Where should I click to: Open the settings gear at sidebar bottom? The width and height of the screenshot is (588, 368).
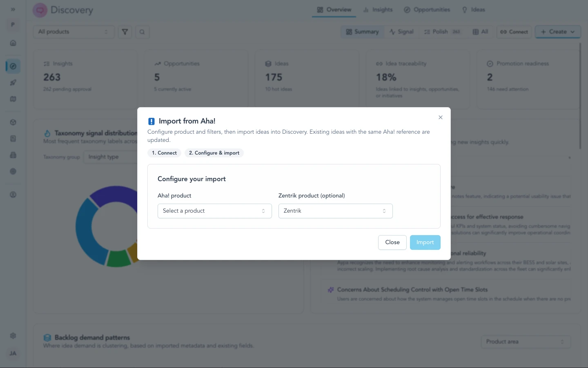click(x=13, y=335)
